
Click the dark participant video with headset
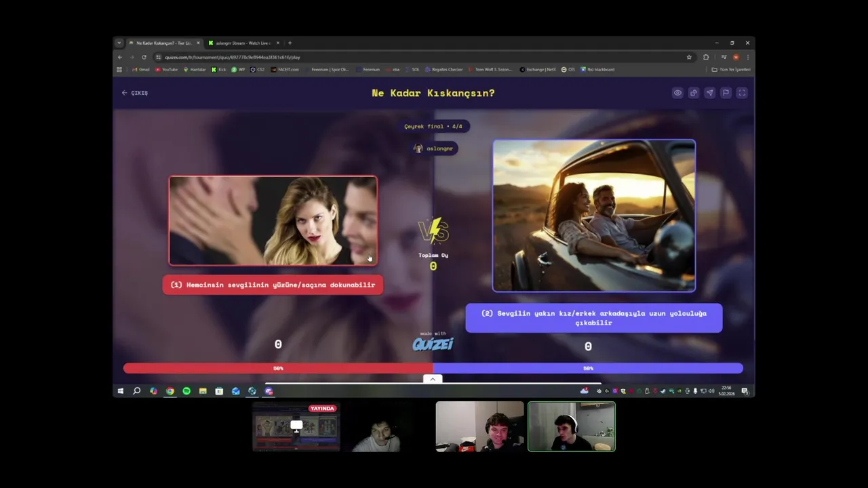point(388,426)
